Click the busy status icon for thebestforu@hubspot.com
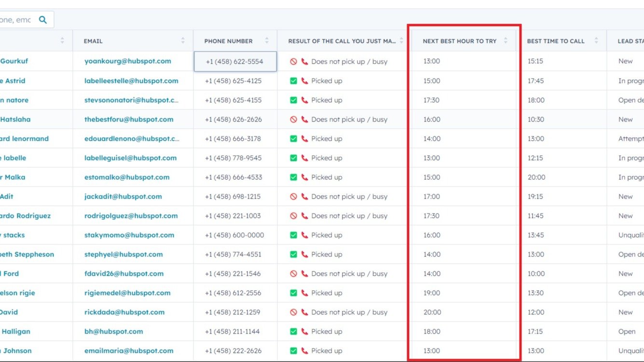 pos(293,120)
